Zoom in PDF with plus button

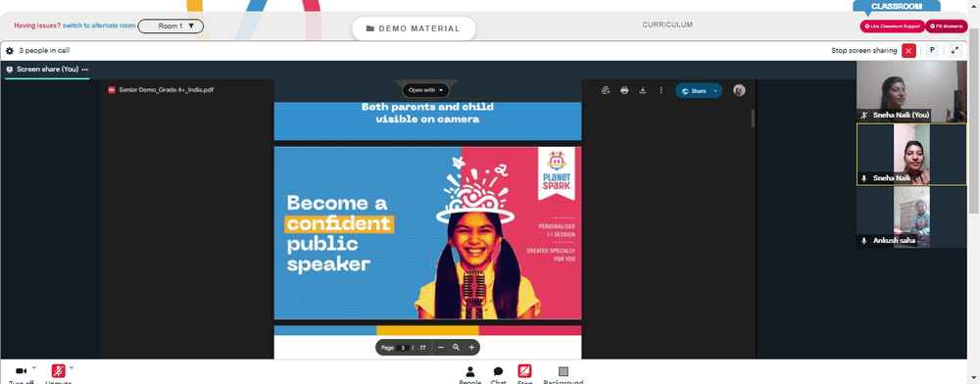(x=471, y=347)
